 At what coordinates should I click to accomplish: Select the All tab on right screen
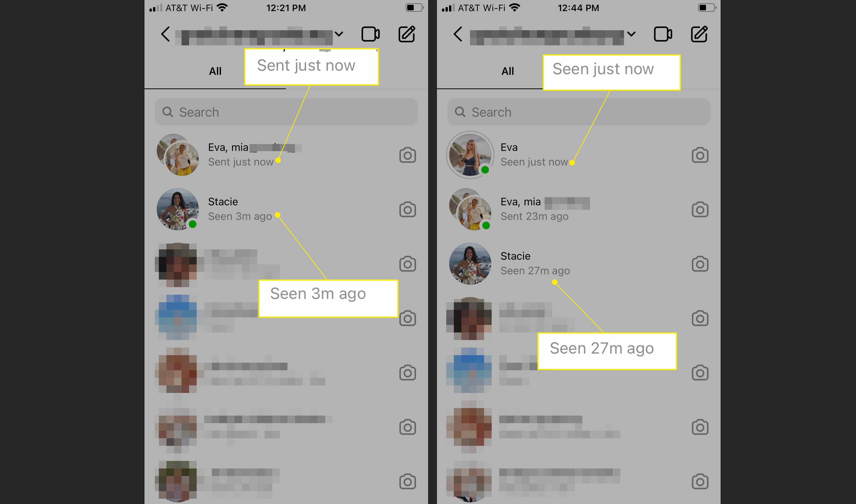point(507,71)
